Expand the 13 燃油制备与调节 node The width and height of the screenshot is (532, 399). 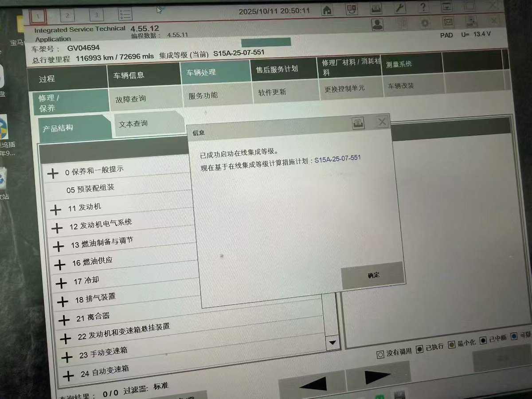(x=59, y=246)
